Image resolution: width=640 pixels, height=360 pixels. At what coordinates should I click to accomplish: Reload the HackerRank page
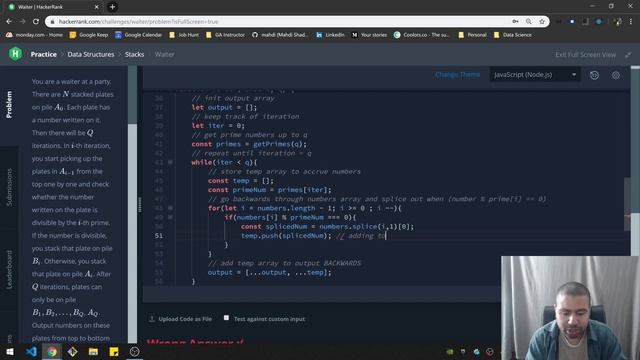pos(36,22)
